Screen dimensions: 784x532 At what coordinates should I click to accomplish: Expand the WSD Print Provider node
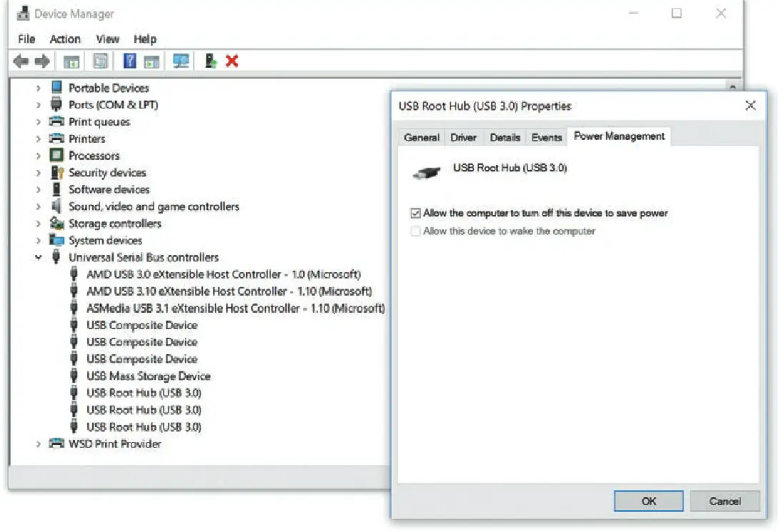coord(39,444)
